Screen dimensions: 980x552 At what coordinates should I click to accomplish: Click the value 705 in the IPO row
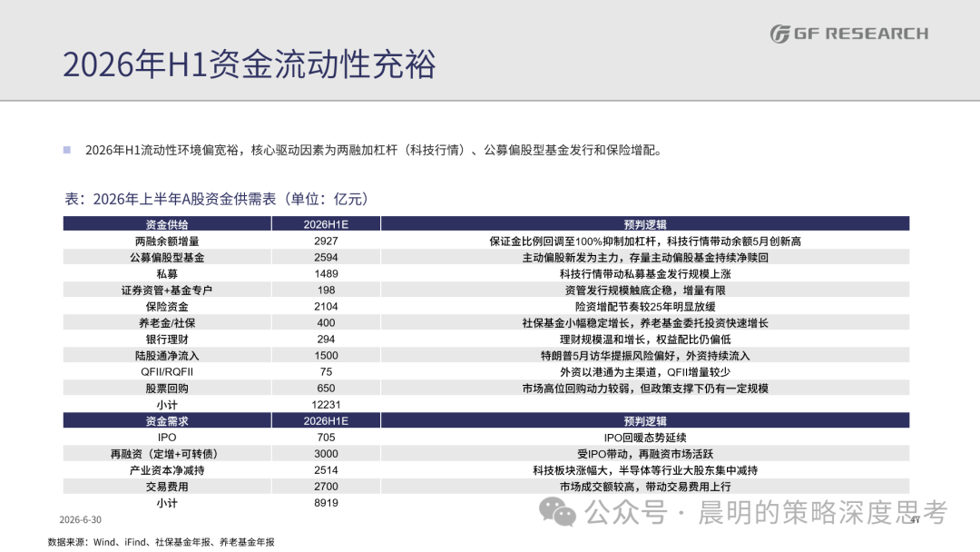pos(327,438)
